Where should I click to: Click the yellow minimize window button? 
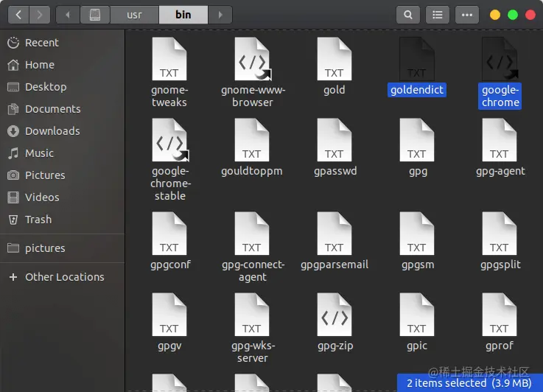[495, 15]
